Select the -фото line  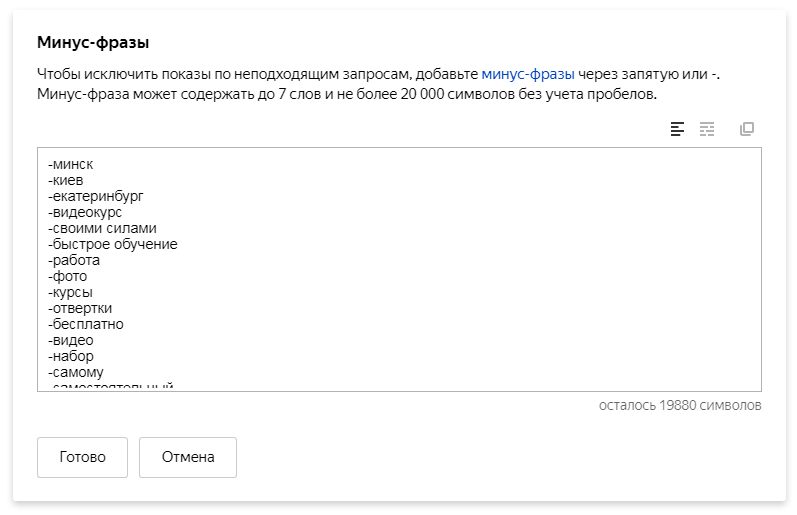tap(68, 276)
